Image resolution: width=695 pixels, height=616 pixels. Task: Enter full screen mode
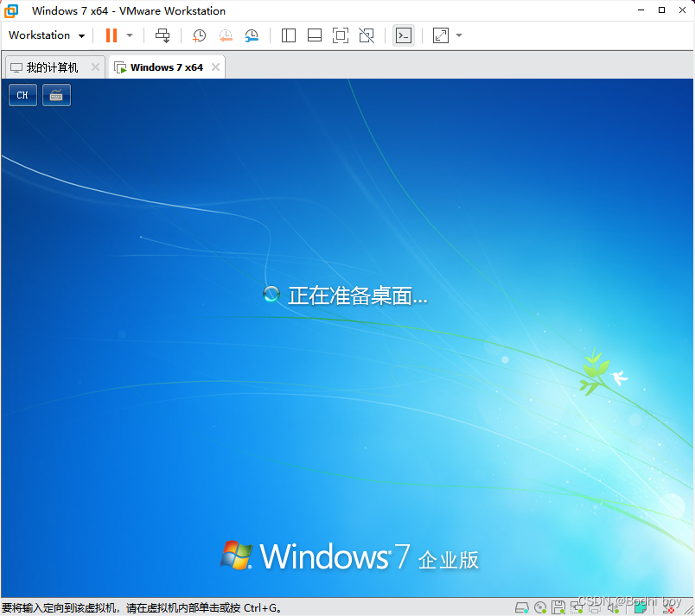[341, 35]
